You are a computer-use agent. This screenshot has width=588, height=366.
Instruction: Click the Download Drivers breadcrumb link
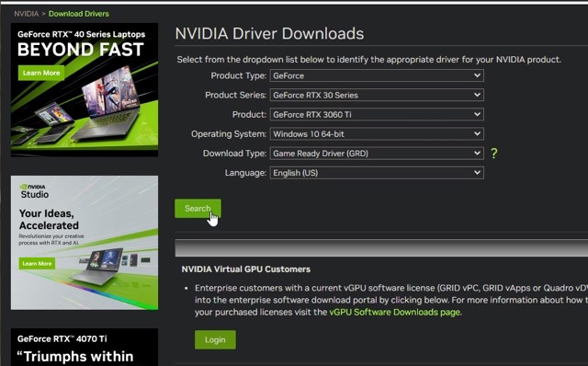79,14
